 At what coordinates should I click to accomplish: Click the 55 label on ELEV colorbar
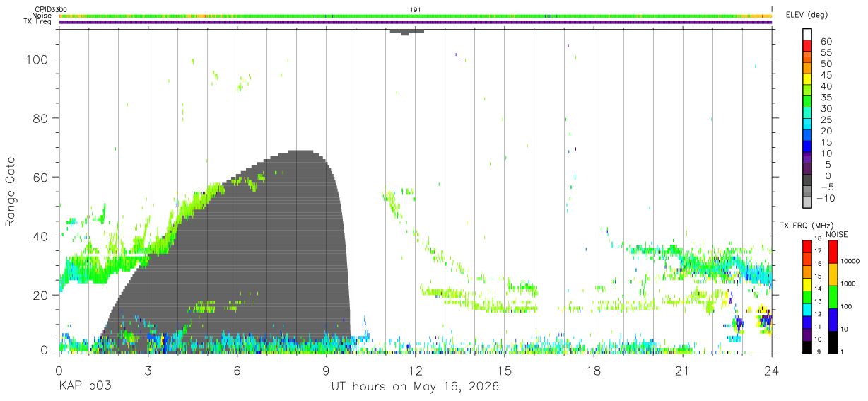pos(826,53)
